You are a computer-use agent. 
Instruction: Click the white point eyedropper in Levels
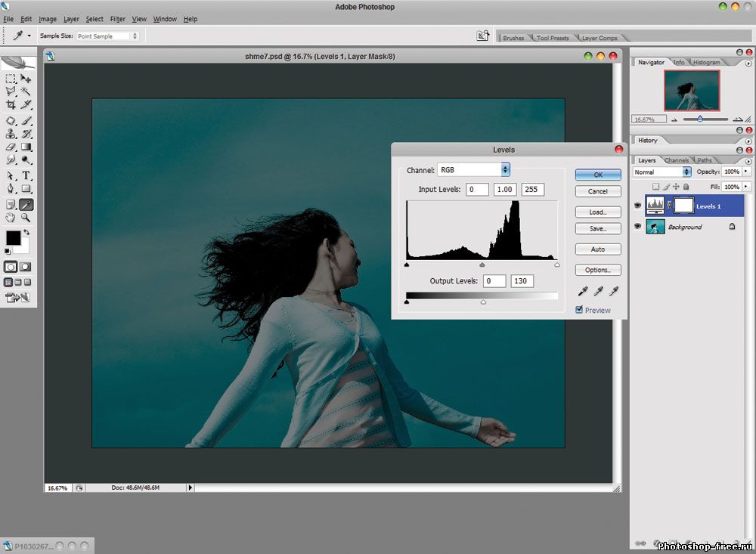613,291
